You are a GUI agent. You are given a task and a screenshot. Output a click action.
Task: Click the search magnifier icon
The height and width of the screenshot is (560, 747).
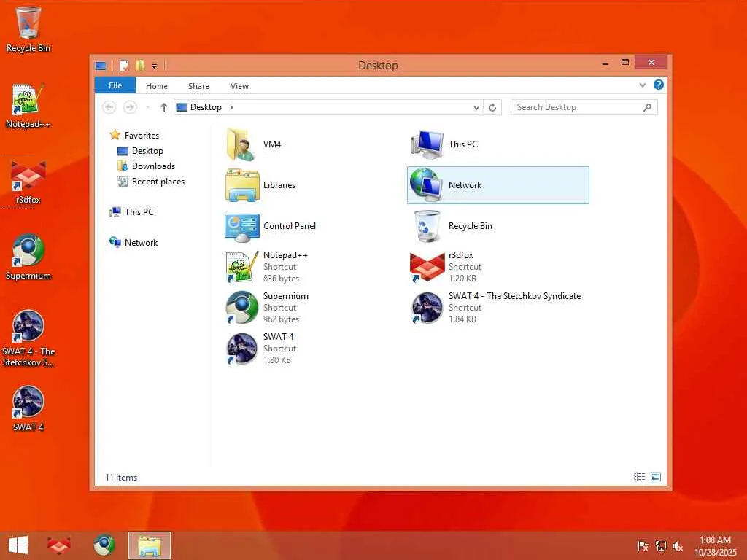(x=647, y=108)
